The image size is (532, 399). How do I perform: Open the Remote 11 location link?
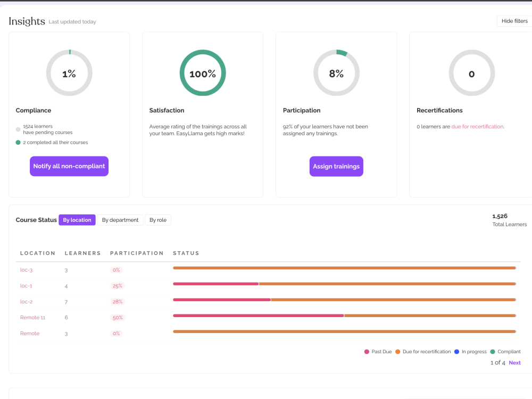(32, 318)
